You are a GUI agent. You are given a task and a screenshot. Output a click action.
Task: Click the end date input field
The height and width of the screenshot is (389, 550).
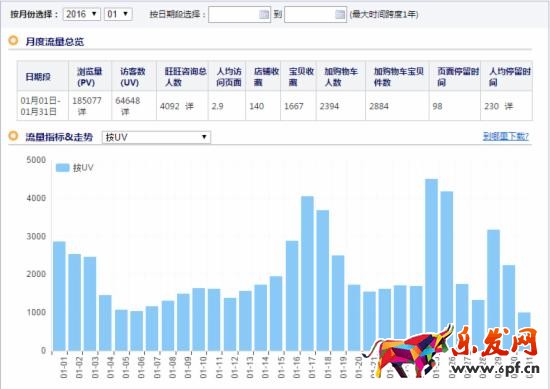[315, 14]
